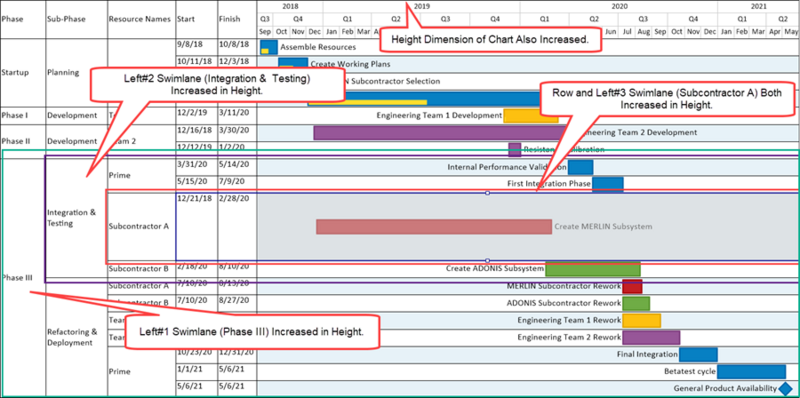Click the Resource Names column header
The width and height of the screenshot is (800, 398).
[141, 19]
